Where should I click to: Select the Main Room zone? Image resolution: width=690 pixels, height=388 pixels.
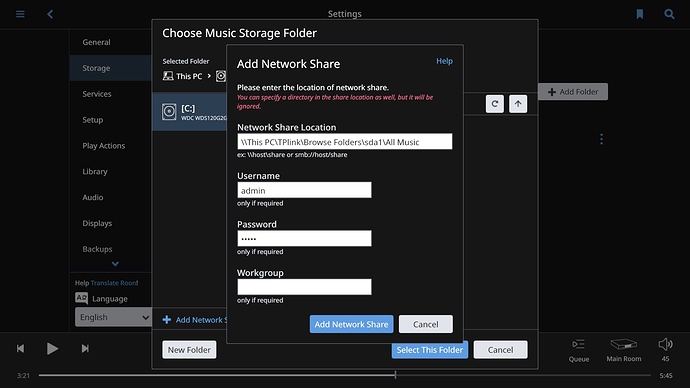pyautogui.click(x=624, y=350)
